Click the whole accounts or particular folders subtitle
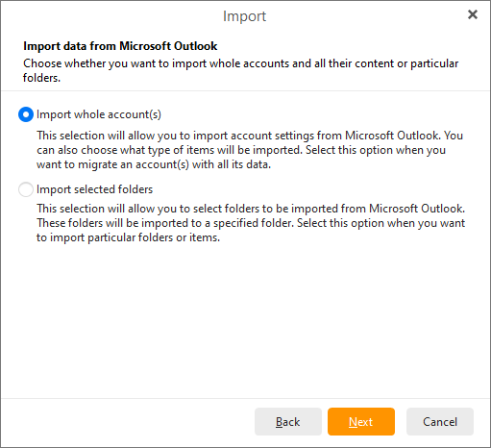This screenshot has height=448, width=491. 240,70
